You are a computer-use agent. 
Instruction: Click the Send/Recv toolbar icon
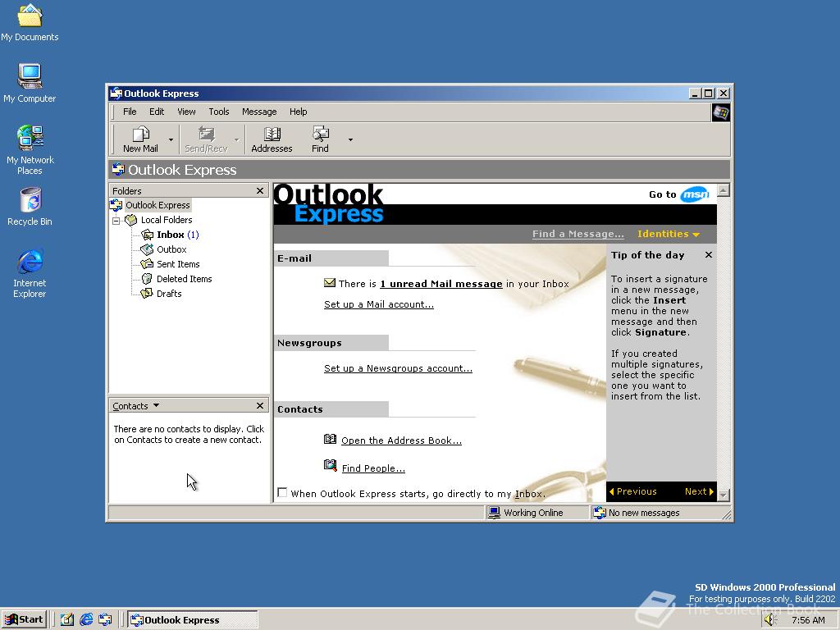point(206,134)
